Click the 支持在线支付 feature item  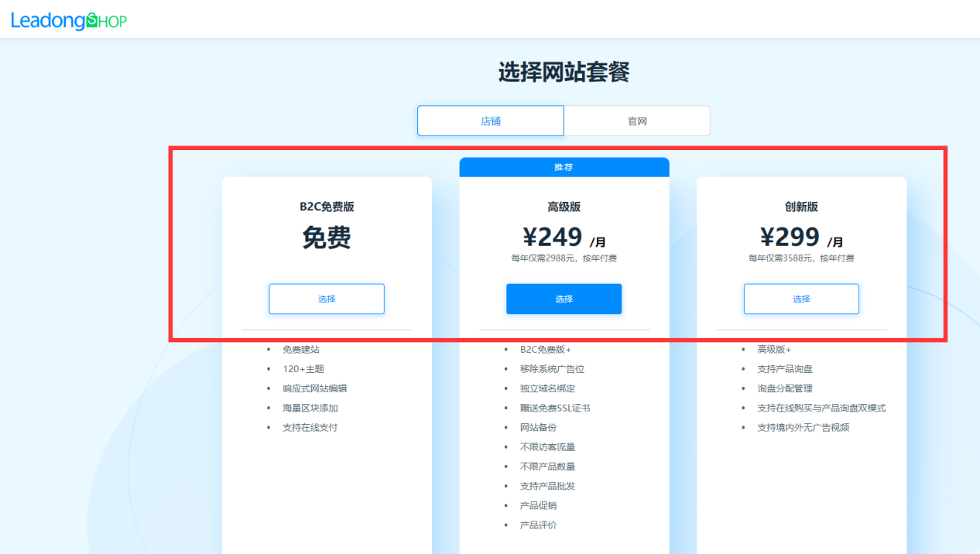pyautogui.click(x=308, y=427)
